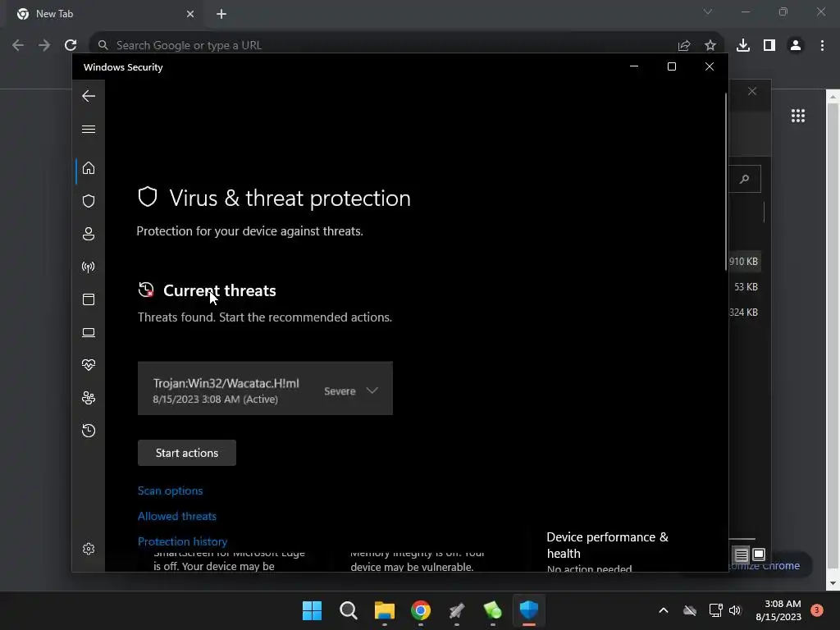The height and width of the screenshot is (630, 840).
Task: Open Protection history link
Action: (182, 541)
